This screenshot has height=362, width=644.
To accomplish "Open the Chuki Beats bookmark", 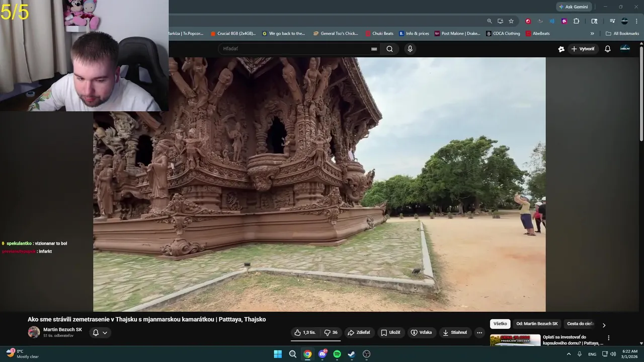I will click(379, 34).
